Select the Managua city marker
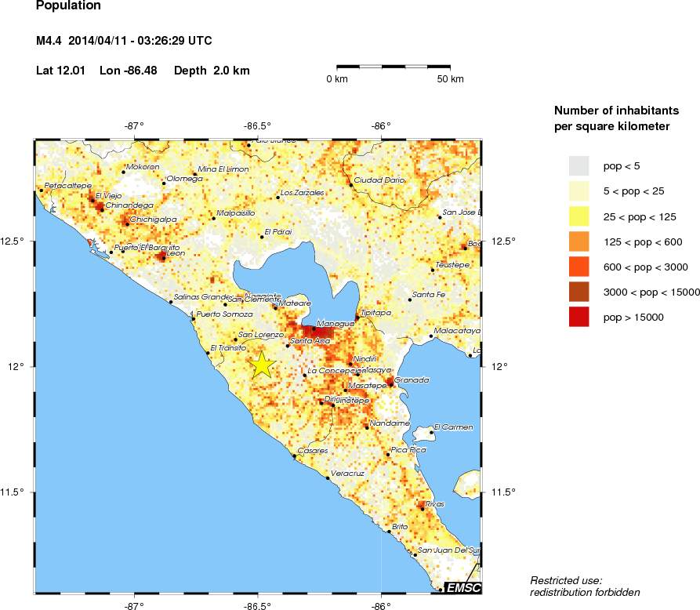700x610 pixels. 314,328
